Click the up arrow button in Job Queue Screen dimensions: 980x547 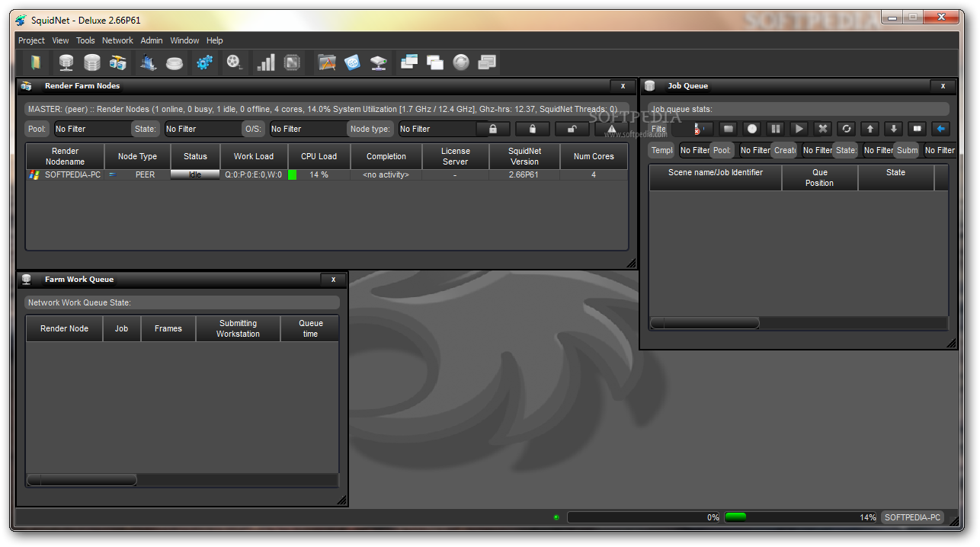(x=870, y=129)
